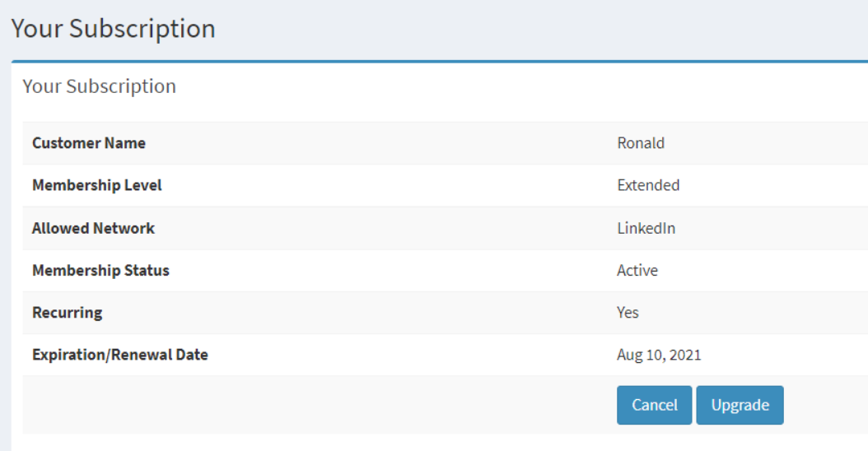
Task: Select the 'Customer Name' label
Action: (88, 143)
